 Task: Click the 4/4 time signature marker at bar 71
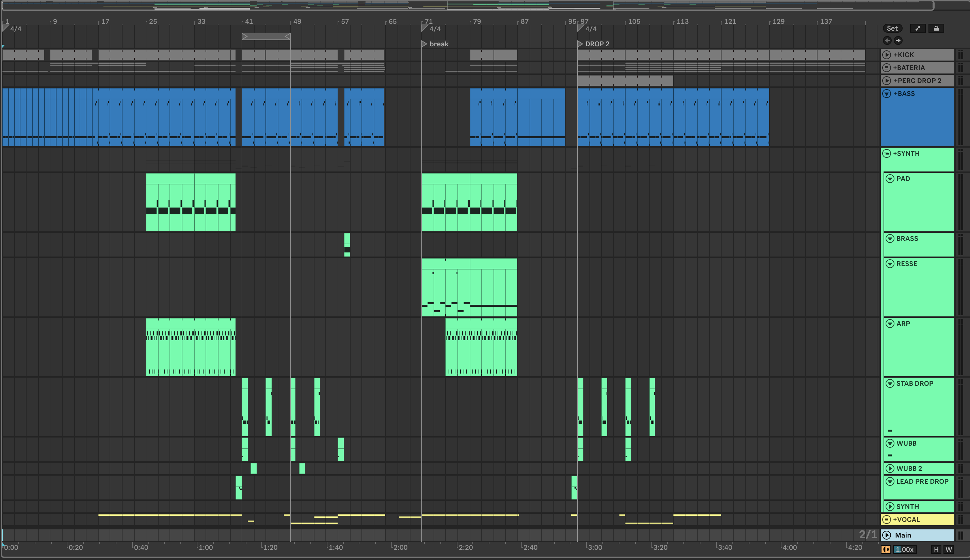[431, 29]
